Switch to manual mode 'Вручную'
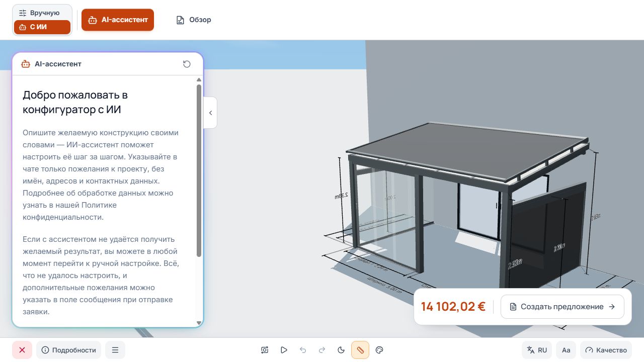The image size is (644, 362). (42, 13)
